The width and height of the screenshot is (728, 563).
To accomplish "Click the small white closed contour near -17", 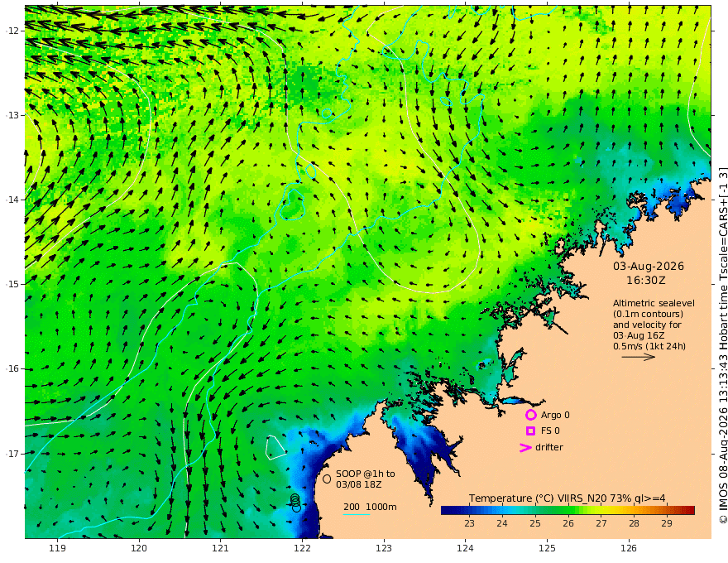I will click(275, 447).
